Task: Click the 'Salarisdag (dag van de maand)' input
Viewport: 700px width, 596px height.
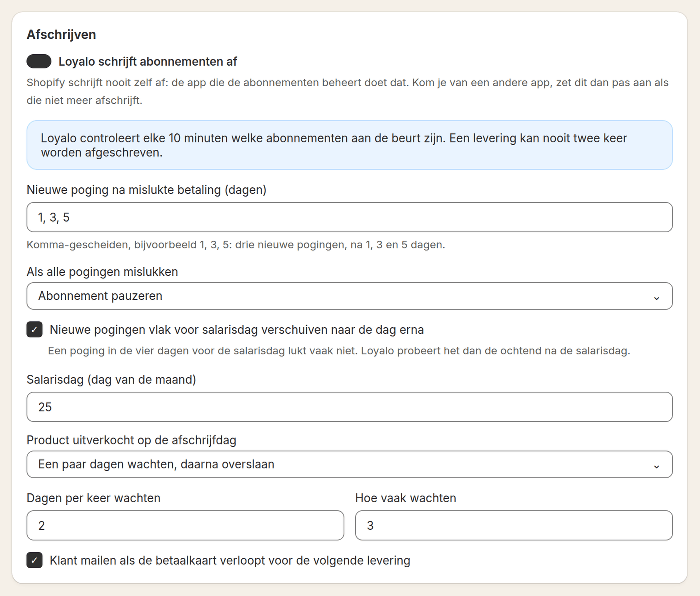Action: pyautogui.click(x=350, y=407)
